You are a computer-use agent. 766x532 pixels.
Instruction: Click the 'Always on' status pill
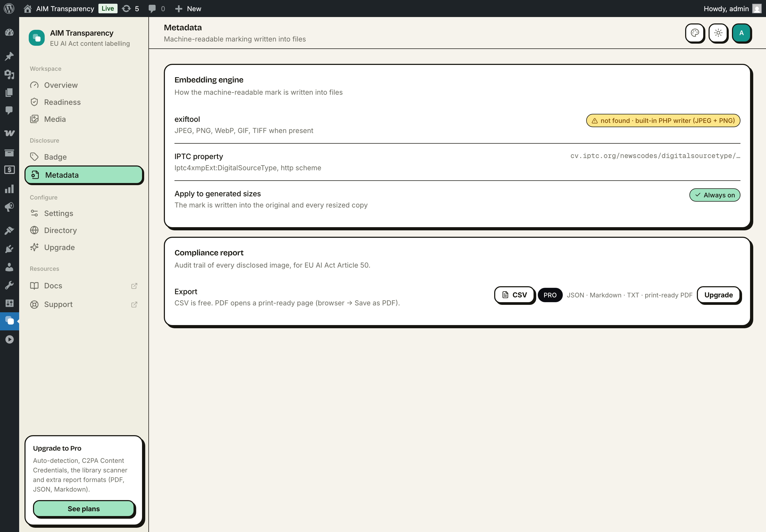715,195
